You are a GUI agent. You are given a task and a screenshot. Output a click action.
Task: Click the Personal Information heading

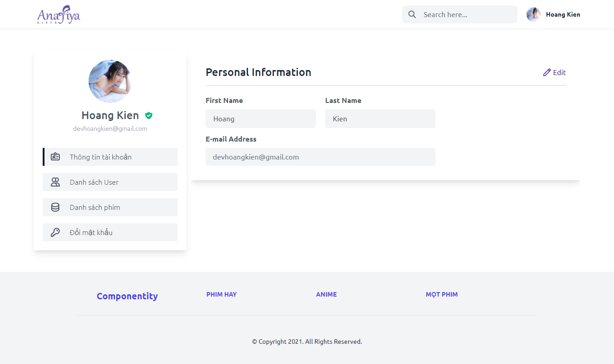pos(258,72)
